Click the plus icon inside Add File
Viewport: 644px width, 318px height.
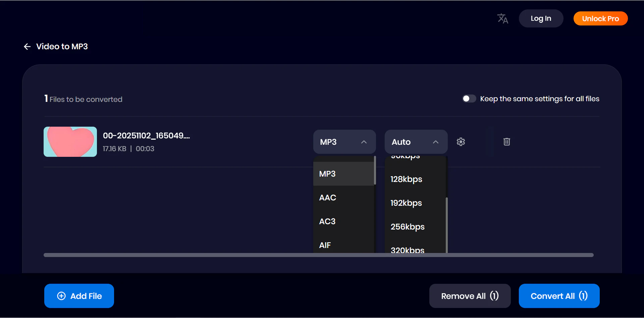click(61, 296)
